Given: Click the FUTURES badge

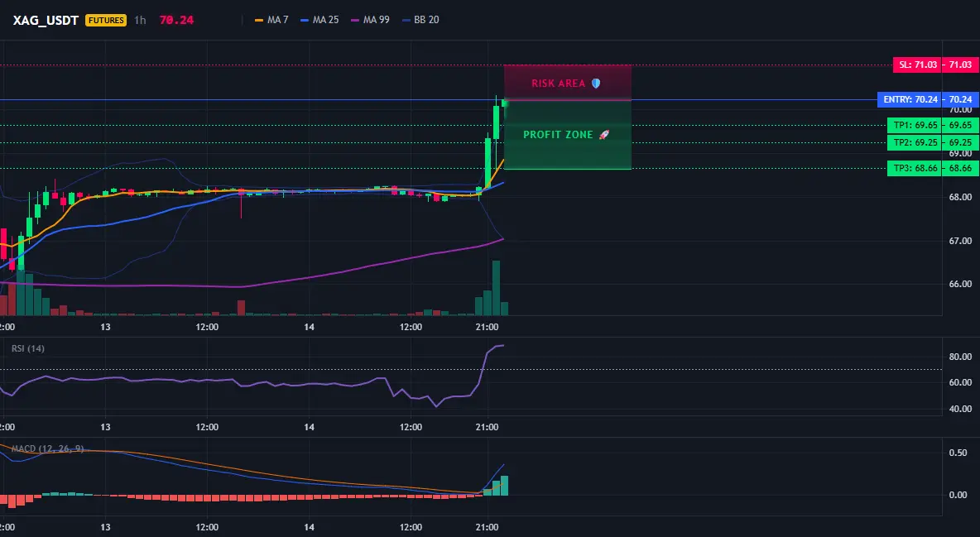Looking at the screenshot, I should click(106, 20).
